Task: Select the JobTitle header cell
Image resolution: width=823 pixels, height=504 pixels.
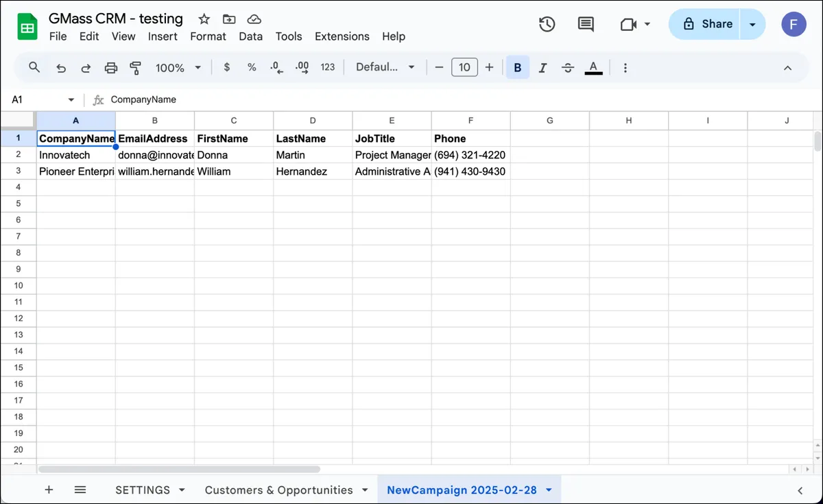Action: coord(392,139)
